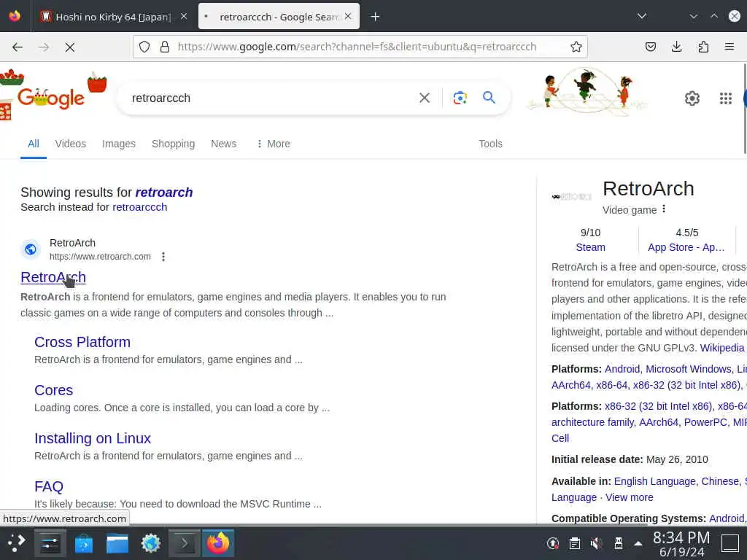Clear the search box with X
The width and height of the screenshot is (747, 560).
[424, 98]
